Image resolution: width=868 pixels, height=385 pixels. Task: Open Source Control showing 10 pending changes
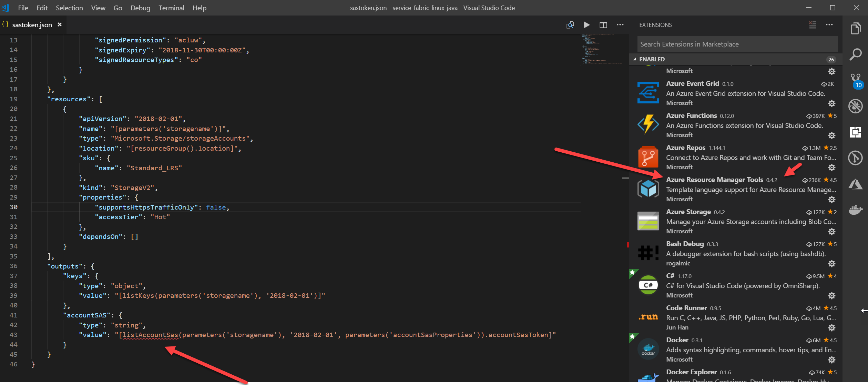(x=855, y=79)
